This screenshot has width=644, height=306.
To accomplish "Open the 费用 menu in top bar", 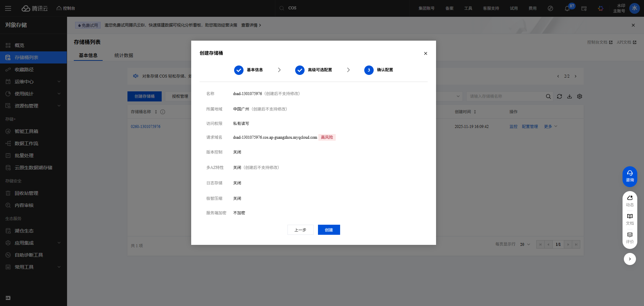I will pos(532,8).
